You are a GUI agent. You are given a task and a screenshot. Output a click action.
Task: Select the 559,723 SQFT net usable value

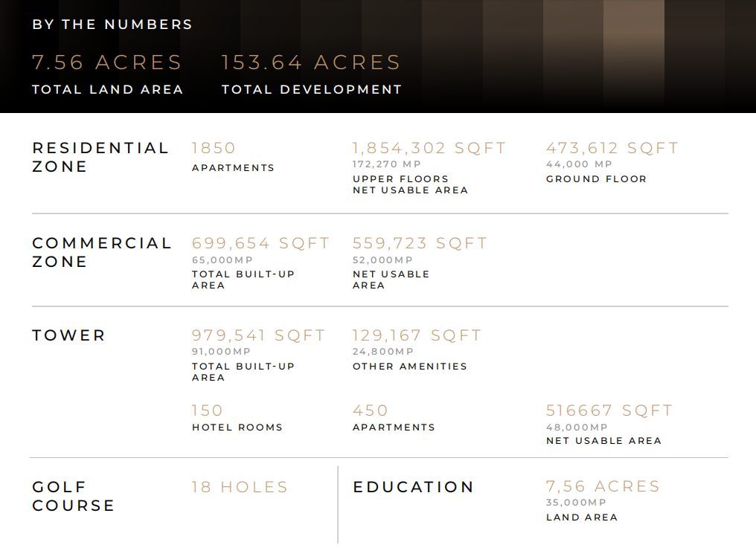point(420,244)
